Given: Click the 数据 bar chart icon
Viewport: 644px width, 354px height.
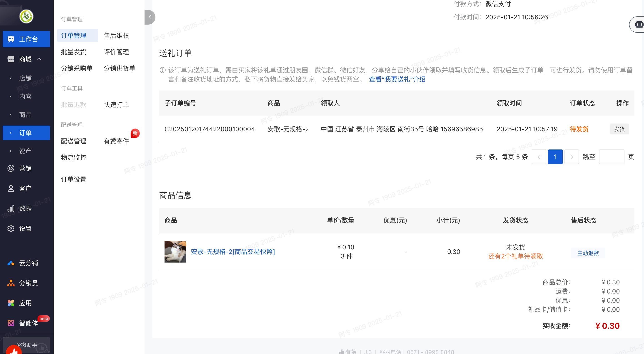Looking at the screenshot, I should click(x=11, y=208).
